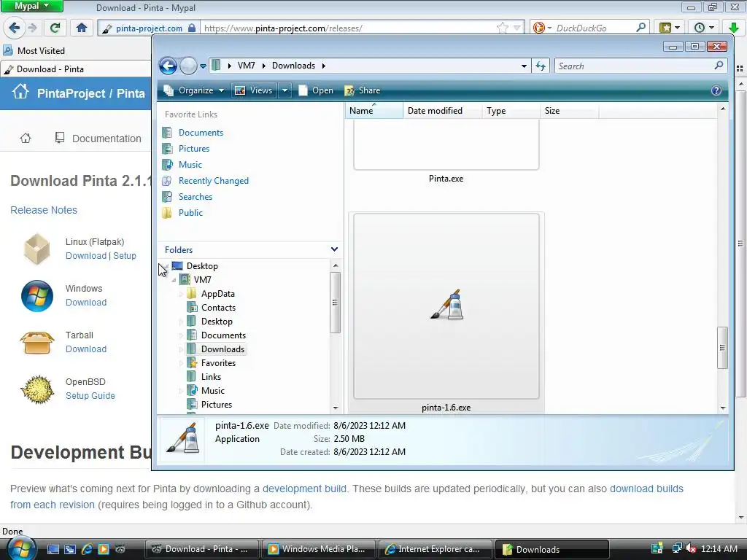Open Public in Favorite Links
This screenshot has width=747, height=560.
pos(190,213)
